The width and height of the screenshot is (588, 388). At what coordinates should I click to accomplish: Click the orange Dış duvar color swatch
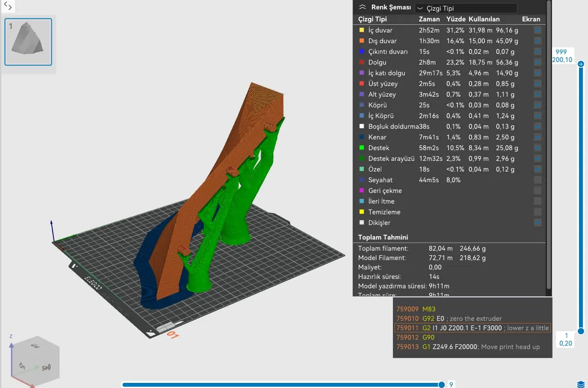point(362,41)
